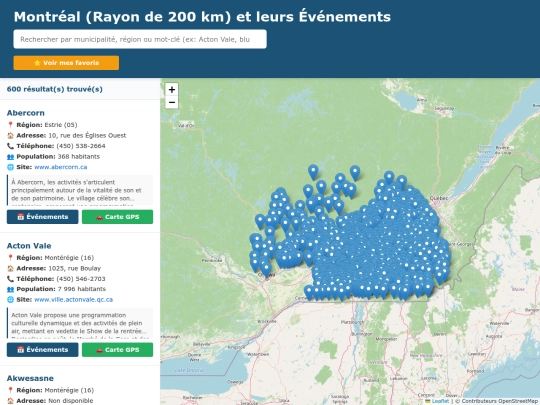Image resolution: width=540 pixels, height=405 pixels.
Task: Open Carte GPS for Acton Vale
Action: 117,350
